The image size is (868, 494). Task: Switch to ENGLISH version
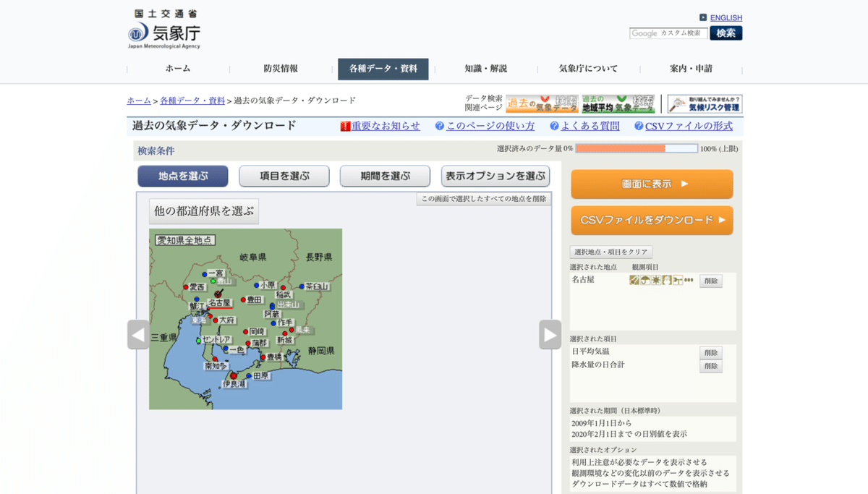point(726,18)
